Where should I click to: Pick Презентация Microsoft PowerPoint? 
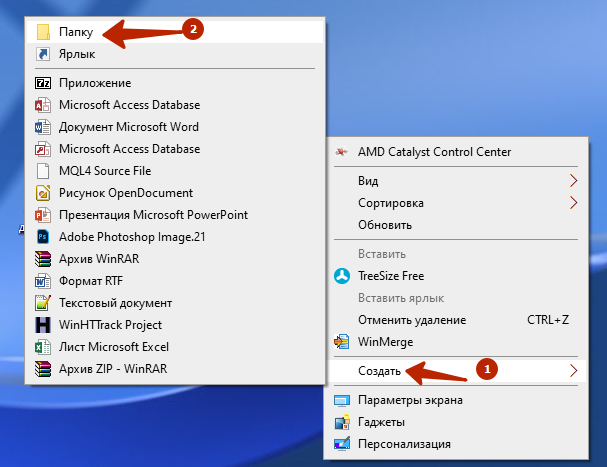click(x=175, y=215)
